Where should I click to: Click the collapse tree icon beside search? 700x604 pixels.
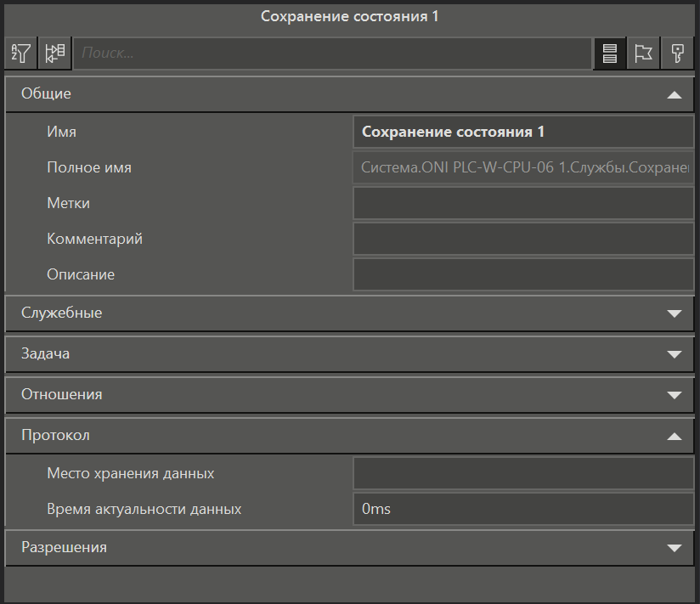pyautogui.click(x=55, y=54)
